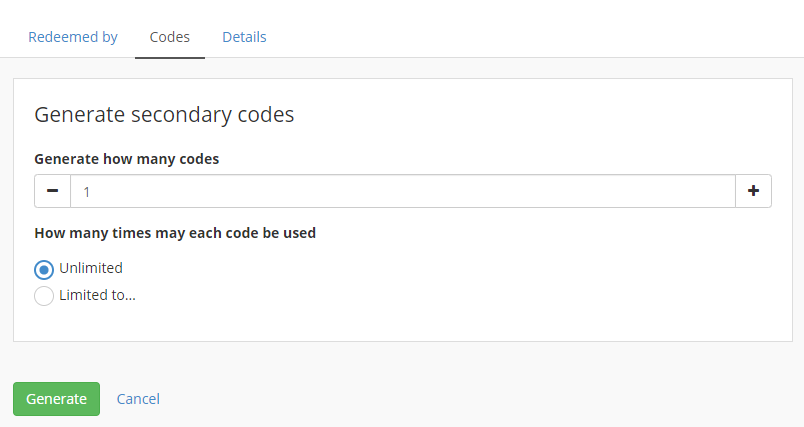Image resolution: width=804 pixels, height=427 pixels.
Task: Open the Details tab
Action: [x=244, y=37]
